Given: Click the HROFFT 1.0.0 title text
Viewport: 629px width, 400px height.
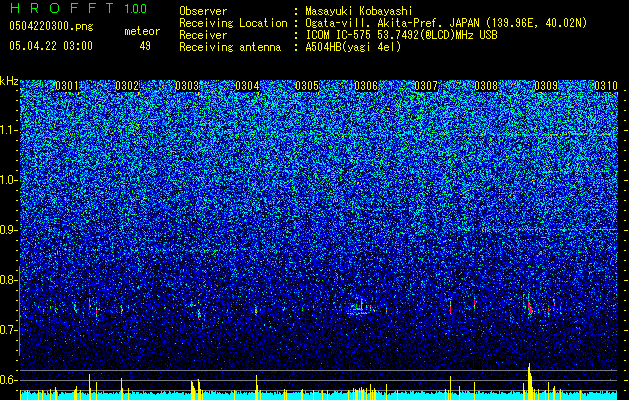Looking at the screenshot, I should (78, 8).
